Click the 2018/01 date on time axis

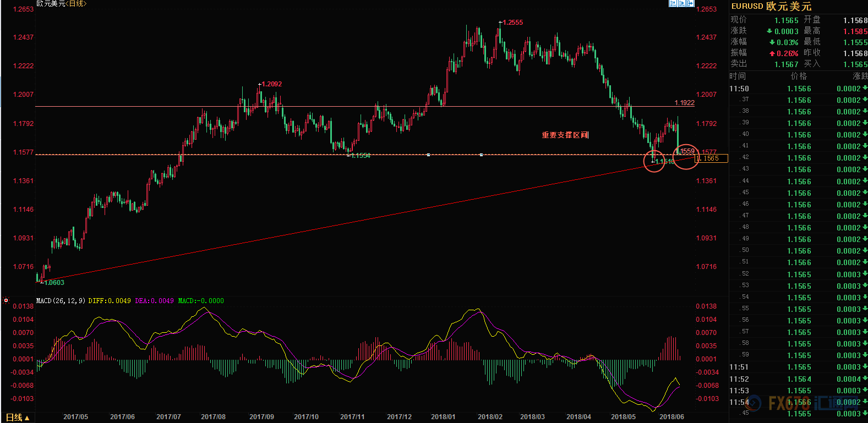pos(443,416)
